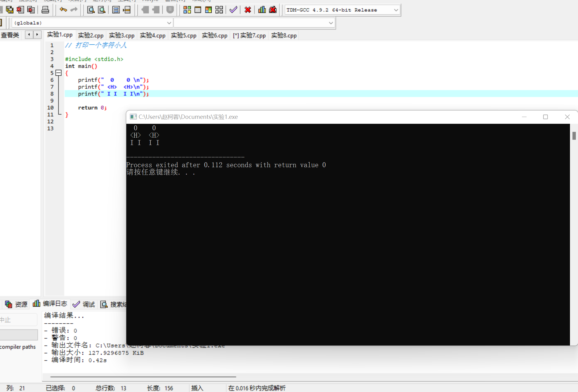This screenshot has height=392, width=578.
Task: Switch to 实验8.cpp editor tab
Action: pos(284,35)
